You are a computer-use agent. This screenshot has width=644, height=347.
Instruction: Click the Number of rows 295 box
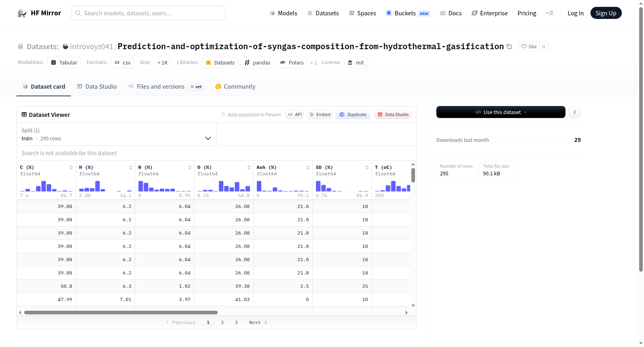click(x=456, y=170)
